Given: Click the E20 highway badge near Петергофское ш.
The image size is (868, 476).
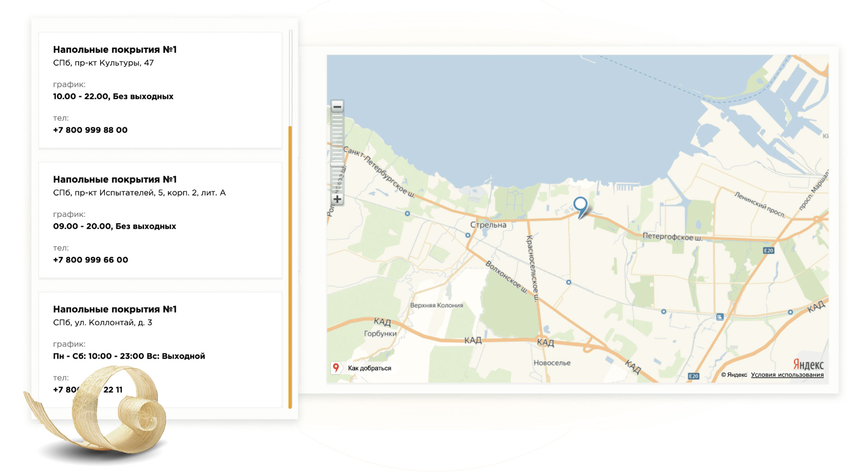Looking at the screenshot, I should click(x=768, y=250).
